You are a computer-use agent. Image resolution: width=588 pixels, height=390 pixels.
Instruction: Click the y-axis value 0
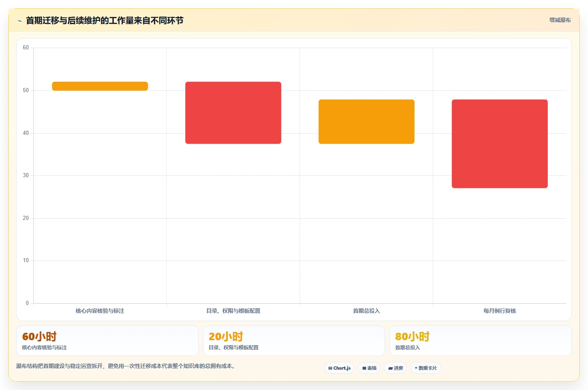pyautogui.click(x=27, y=303)
